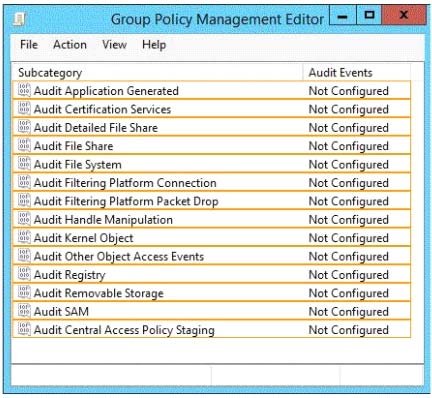Click Not Configured for Filtering Platform Packet Drop
This screenshot has height=398, width=432.
click(349, 201)
